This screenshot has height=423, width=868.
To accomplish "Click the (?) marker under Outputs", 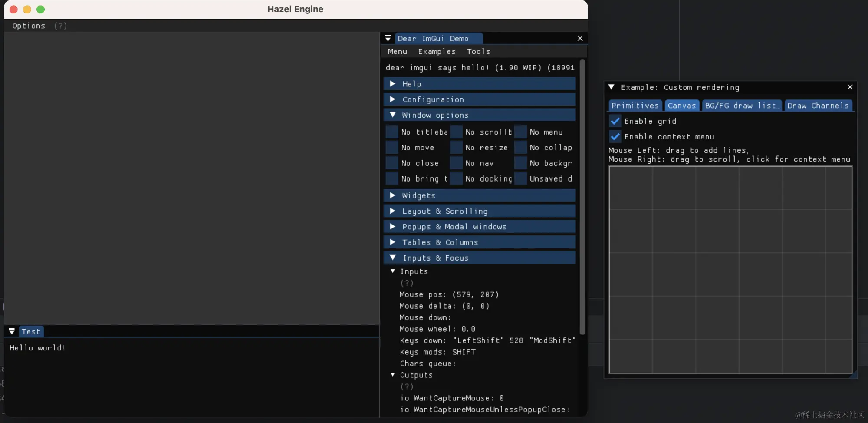I will click(x=407, y=387).
